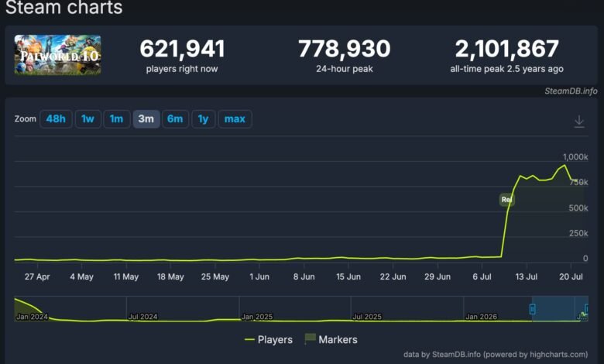Click the chart download icon
This screenshot has height=364, width=604.
click(x=579, y=122)
